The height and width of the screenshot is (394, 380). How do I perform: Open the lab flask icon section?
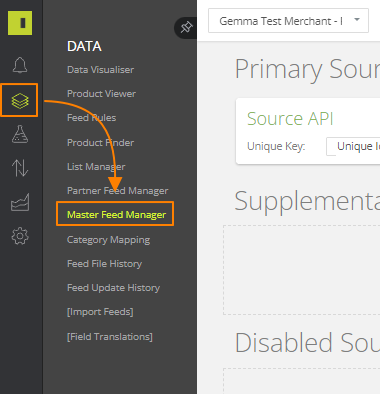point(20,134)
